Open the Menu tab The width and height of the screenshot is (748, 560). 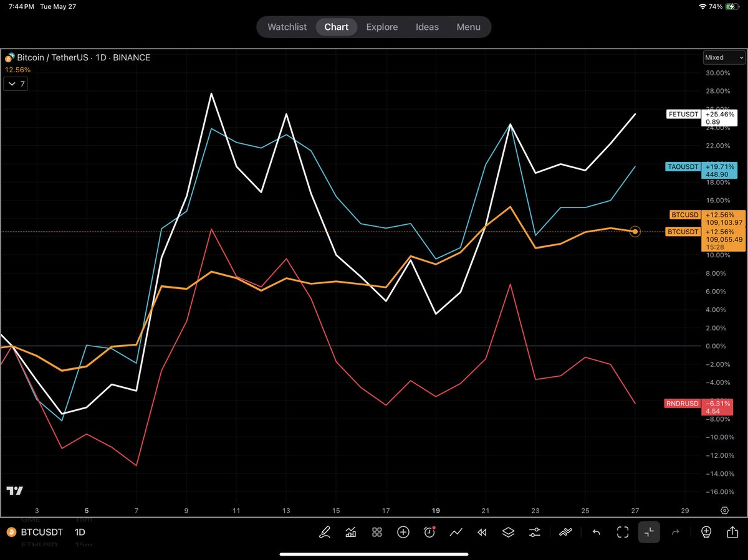(x=468, y=27)
